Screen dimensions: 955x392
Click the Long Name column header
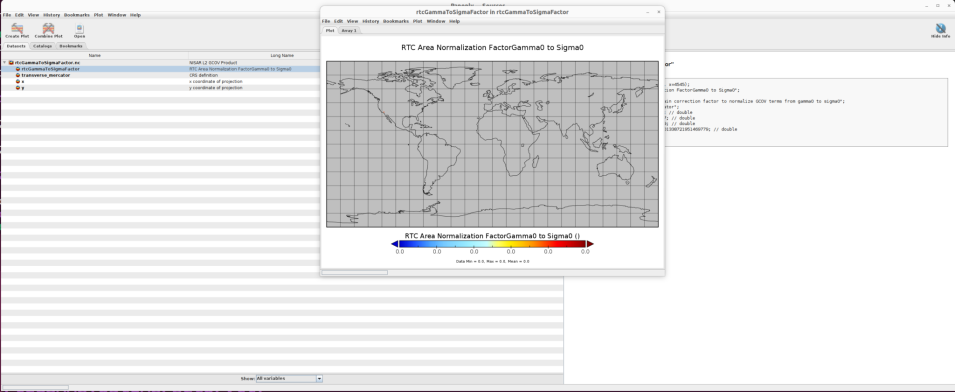[x=282, y=55]
